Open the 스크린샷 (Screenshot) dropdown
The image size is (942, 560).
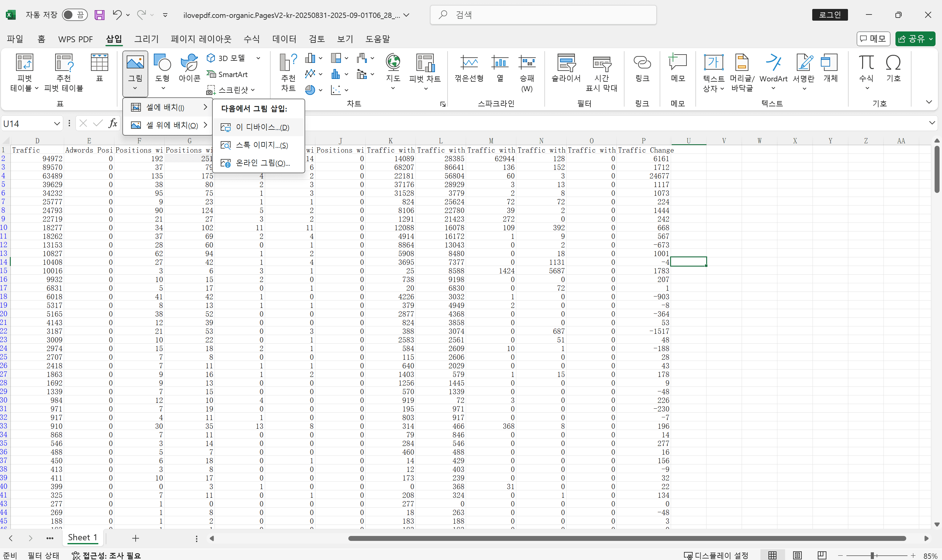click(x=231, y=90)
